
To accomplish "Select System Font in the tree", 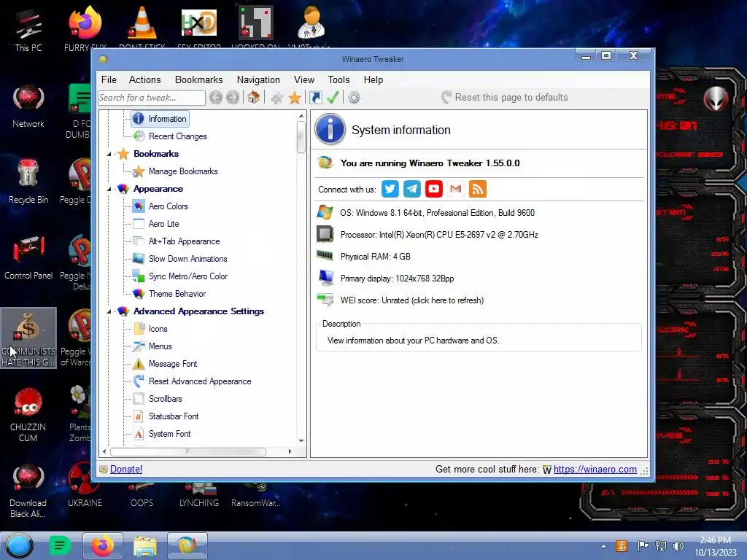I will click(x=169, y=435).
